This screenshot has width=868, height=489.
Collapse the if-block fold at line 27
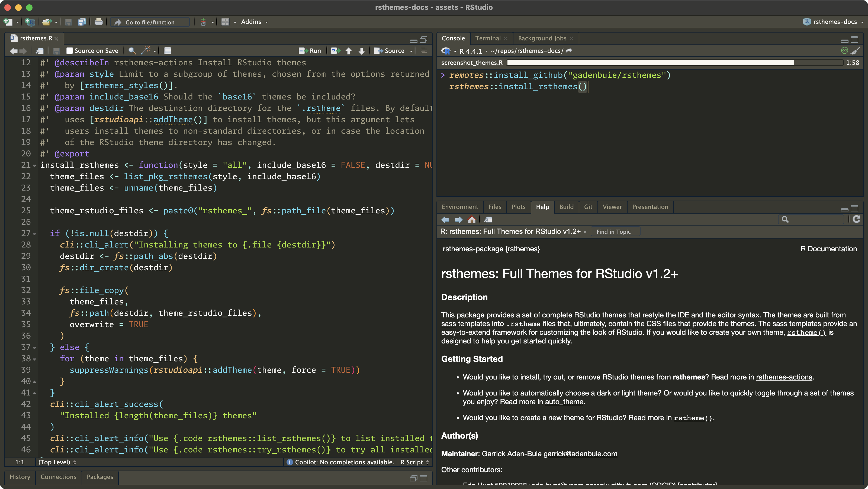click(34, 234)
